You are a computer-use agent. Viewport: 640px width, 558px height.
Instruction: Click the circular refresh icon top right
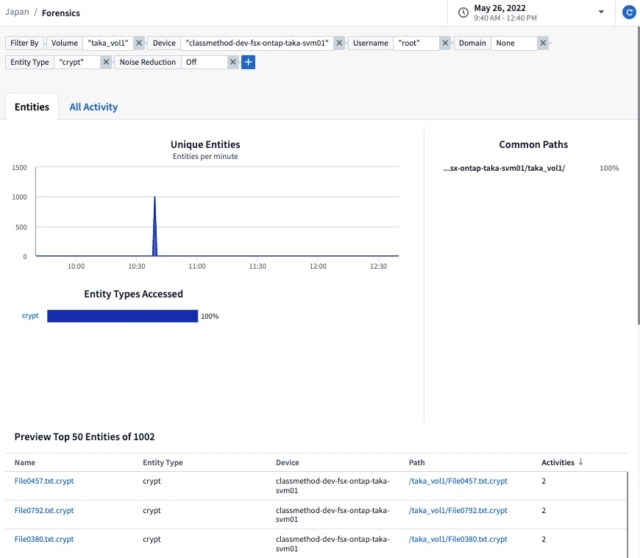pyautogui.click(x=629, y=13)
